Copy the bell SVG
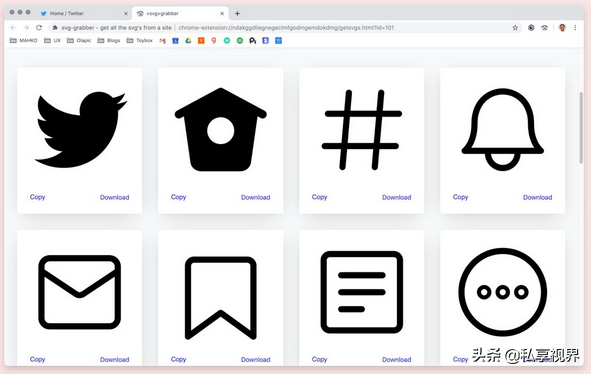591x374 pixels. 460,197
